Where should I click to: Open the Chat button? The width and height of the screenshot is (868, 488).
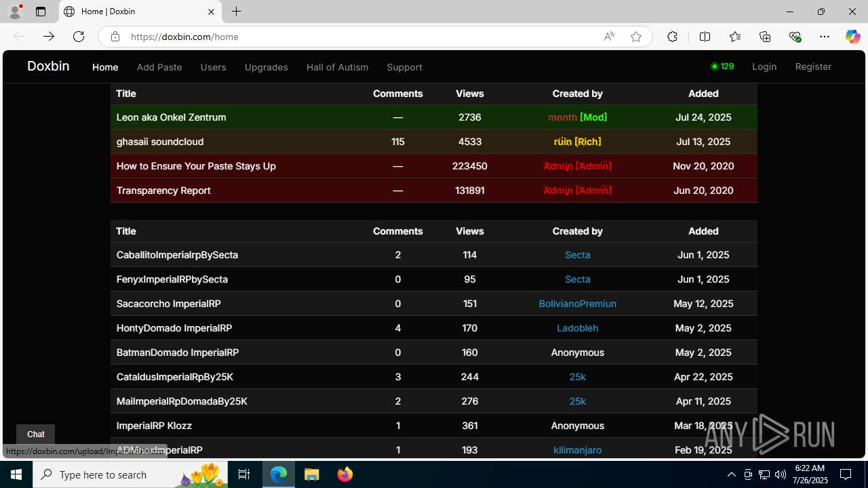(35, 434)
